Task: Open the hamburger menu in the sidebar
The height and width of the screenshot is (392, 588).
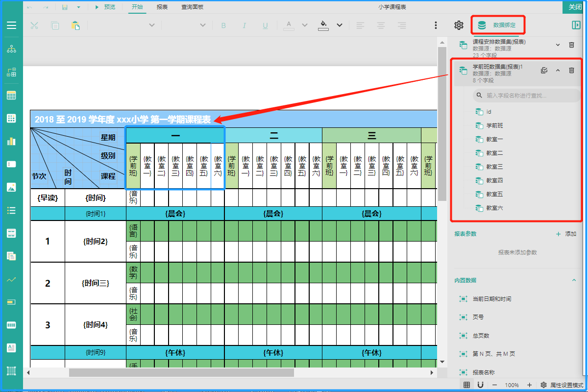Action: (x=11, y=25)
